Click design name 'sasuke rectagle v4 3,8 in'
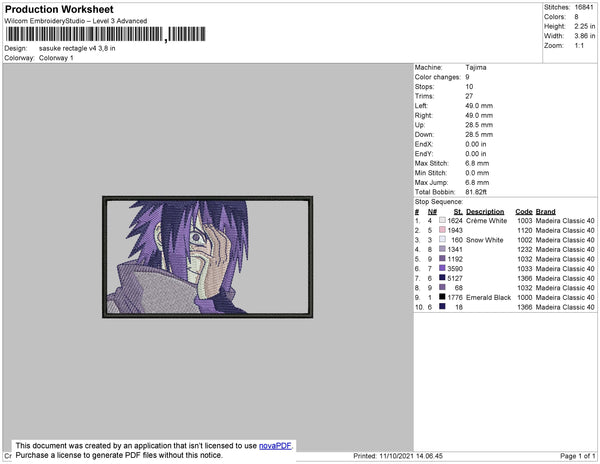 [x=77, y=49]
